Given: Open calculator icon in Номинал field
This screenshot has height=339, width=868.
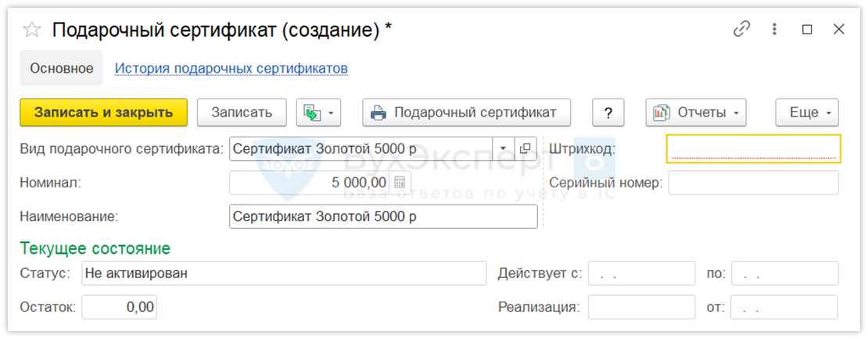Looking at the screenshot, I should pos(400,183).
